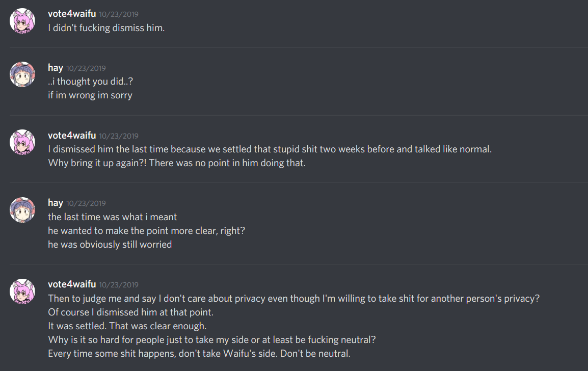Viewport: 588px width, 371px height.
Task: Click the timestamp on the topmost vote4waifu message
Action: [x=119, y=14]
